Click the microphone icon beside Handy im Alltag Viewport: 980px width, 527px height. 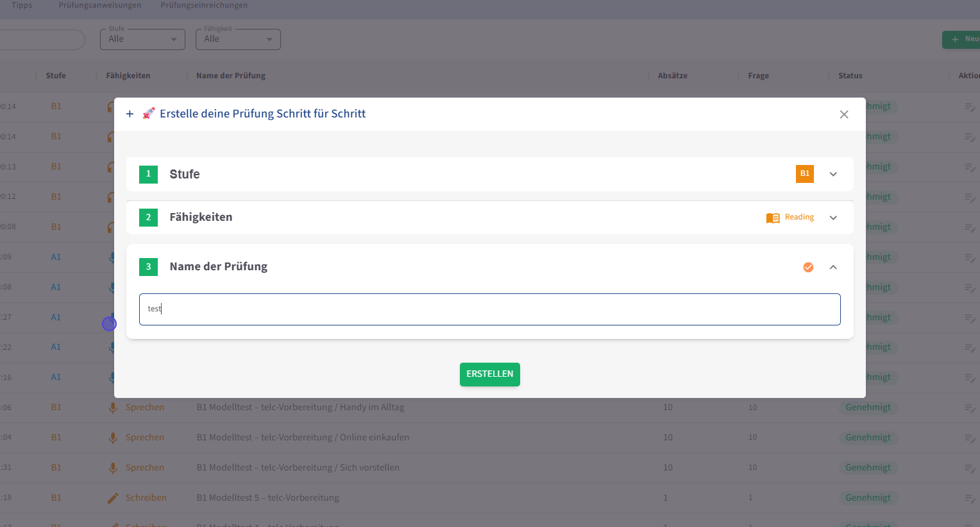[113, 408]
